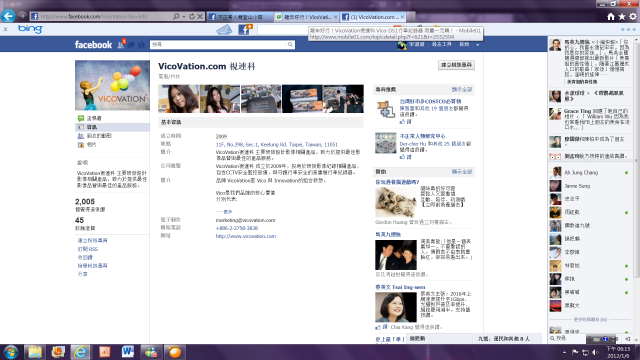Click the facebook logo
The image size is (640, 360).
(x=93, y=44)
